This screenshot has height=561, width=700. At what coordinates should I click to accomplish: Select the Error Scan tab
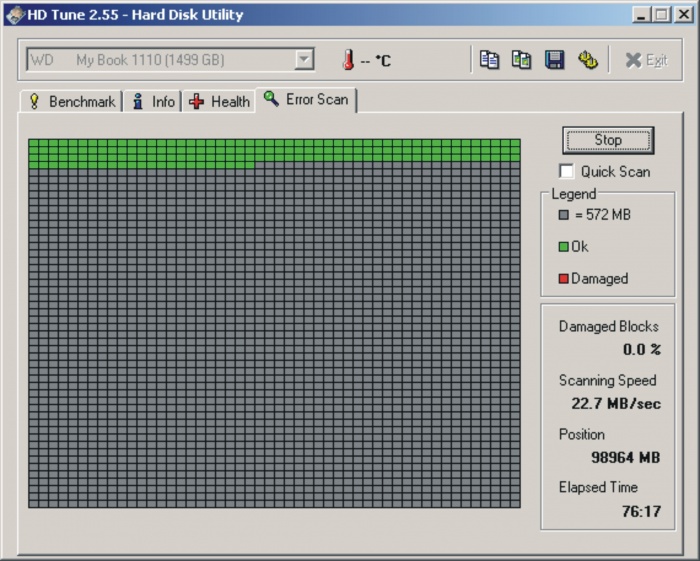[306, 100]
